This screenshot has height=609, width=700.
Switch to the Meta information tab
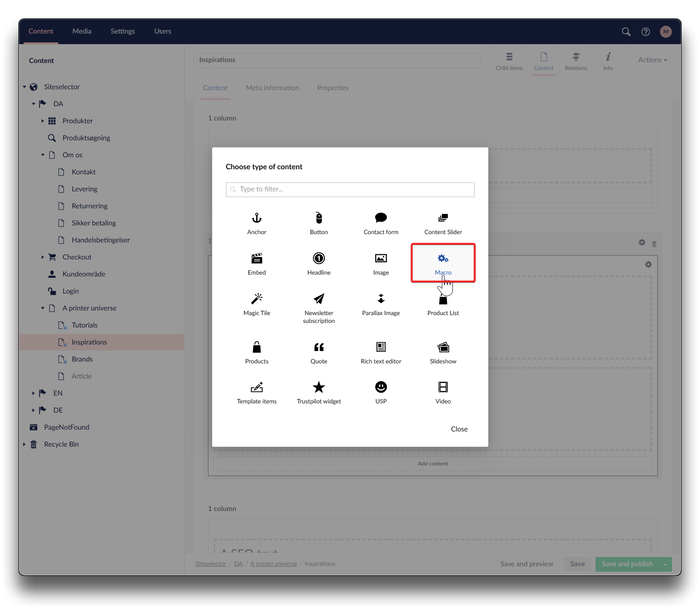[x=272, y=88]
